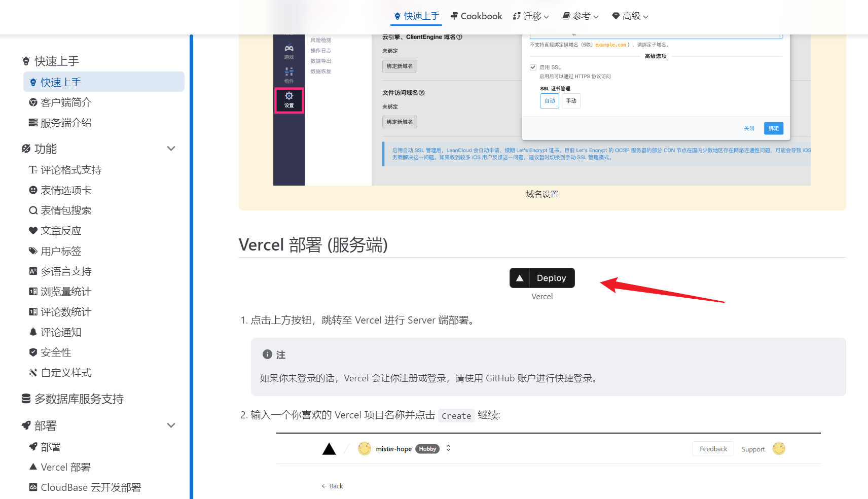Open the 高级 dropdown in top navigation
This screenshot has height=499, width=868.
[x=630, y=16]
